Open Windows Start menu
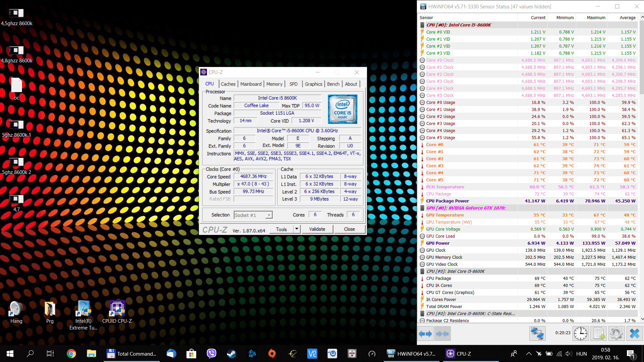 pyautogui.click(x=10, y=354)
